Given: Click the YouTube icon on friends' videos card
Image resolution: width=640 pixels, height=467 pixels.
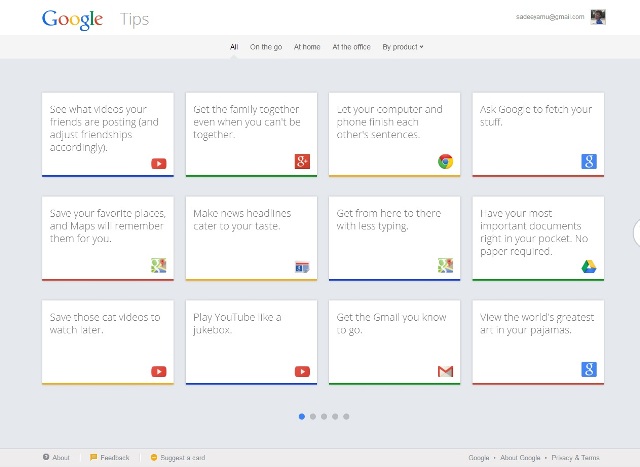Looking at the screenshot, I should pos(159,163).
